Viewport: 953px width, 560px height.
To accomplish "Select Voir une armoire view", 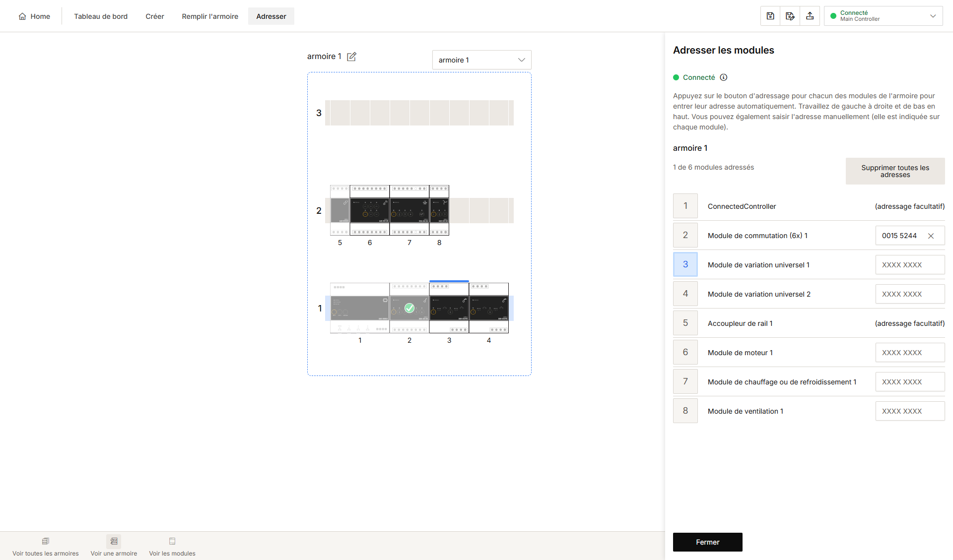I will [114, 547].
